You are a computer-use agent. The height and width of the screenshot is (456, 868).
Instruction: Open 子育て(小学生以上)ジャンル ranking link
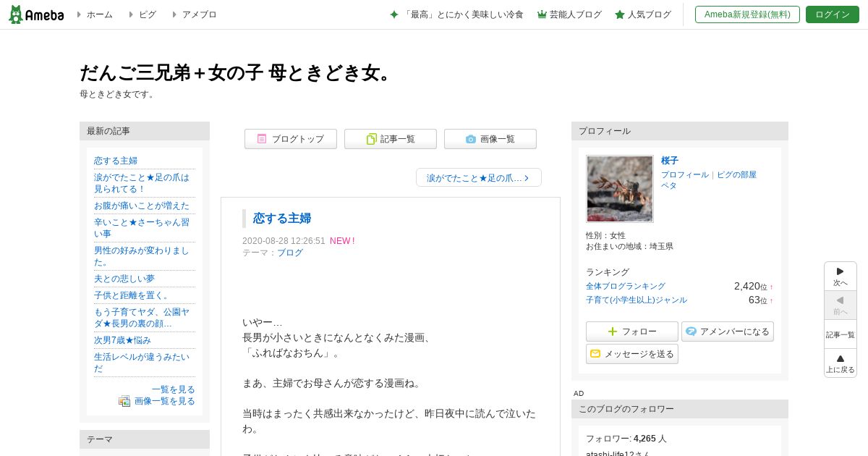pyautogui.click(x=637, y=300)
